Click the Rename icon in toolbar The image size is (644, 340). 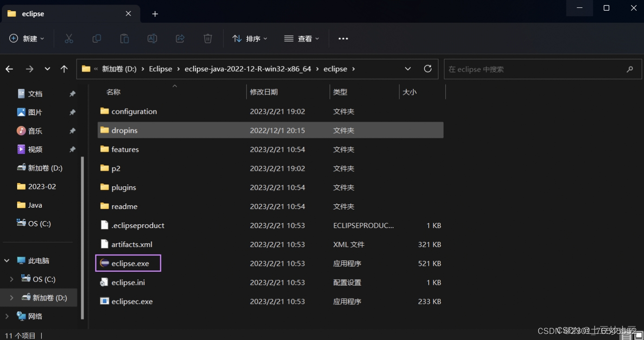[152, 39]
